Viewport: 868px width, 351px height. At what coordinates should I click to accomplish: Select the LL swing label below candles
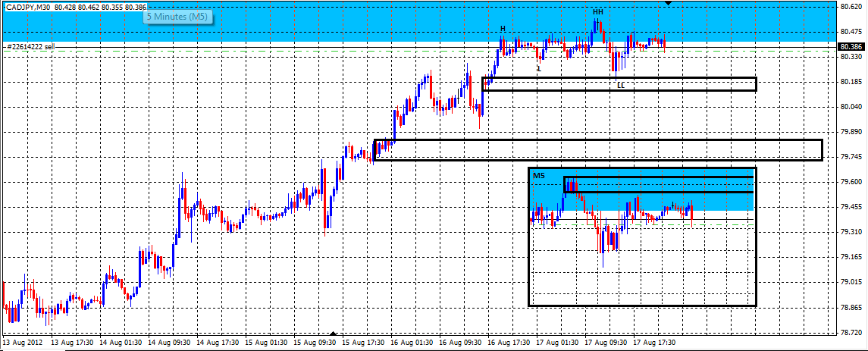pyautogui.click(x=620, y=86)
